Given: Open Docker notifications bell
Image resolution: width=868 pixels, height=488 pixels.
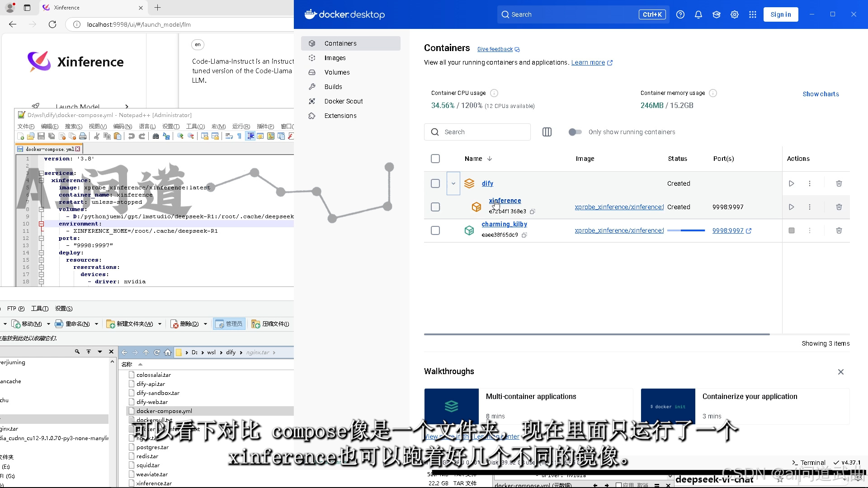Looking at the screenshot, I should pos(698,14).
